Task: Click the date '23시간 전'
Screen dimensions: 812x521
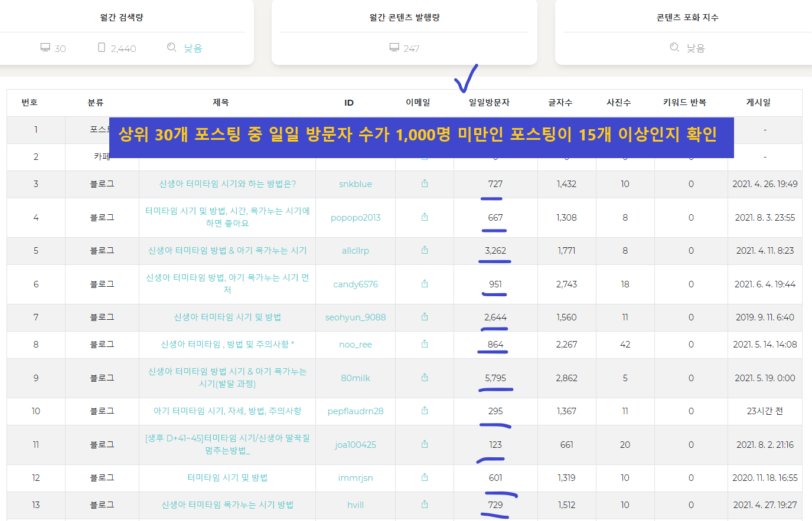Action: pos(765,411)
